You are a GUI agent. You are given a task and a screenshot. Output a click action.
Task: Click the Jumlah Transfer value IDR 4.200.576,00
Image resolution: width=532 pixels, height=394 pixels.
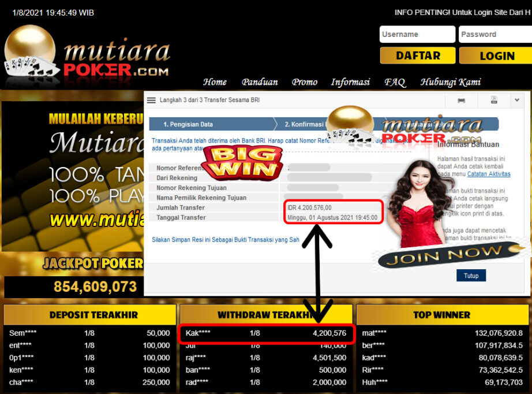point(309,207)
